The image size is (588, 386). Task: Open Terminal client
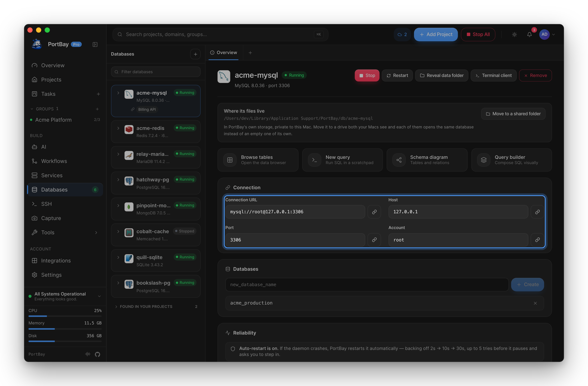click(x=493, y=75)
